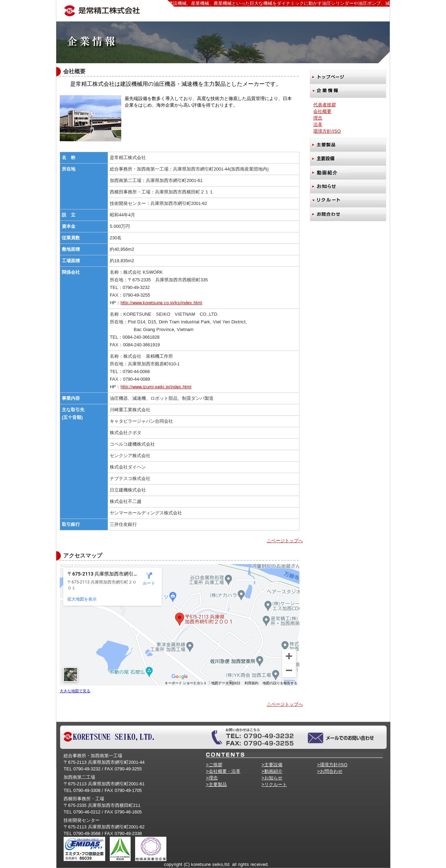
Task: Open the 主要設備 sidebar menu item
Action: tap(348, 159)
